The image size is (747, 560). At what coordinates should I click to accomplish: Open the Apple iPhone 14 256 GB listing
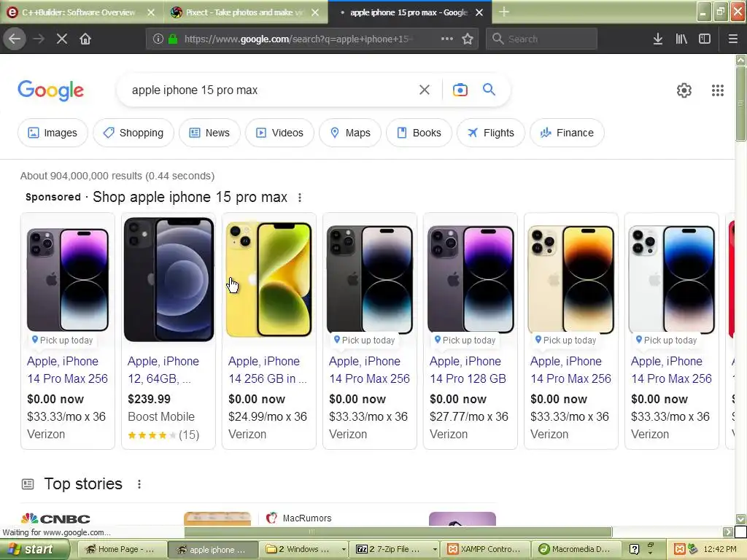pos(267,370)
